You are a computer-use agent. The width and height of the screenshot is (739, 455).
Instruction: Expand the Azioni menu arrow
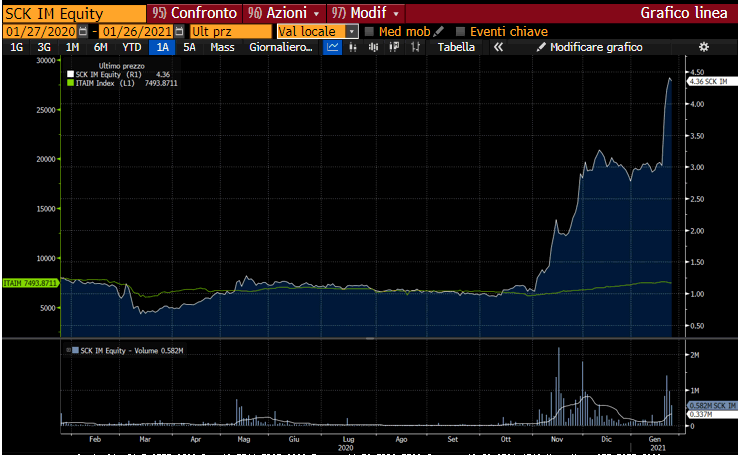(x=317, y=14)
